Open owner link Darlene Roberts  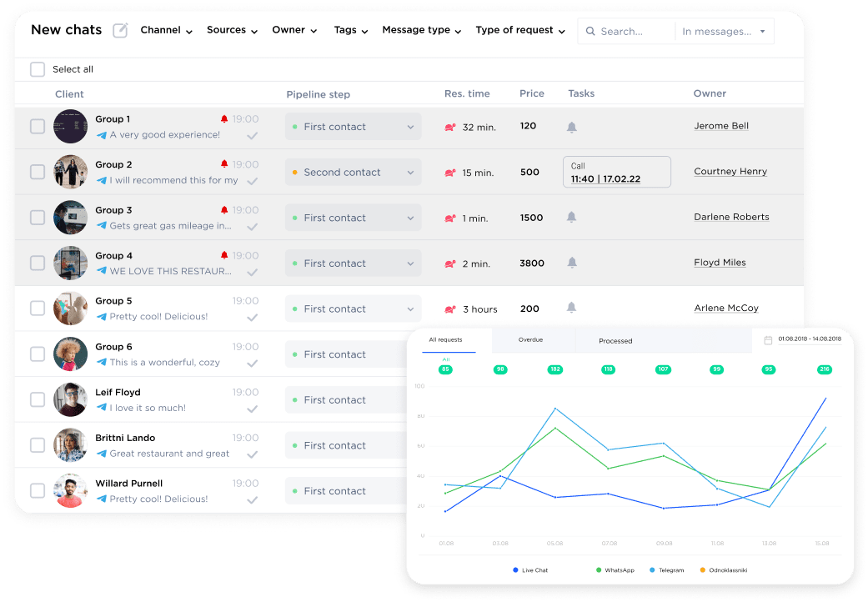point(732,217)
